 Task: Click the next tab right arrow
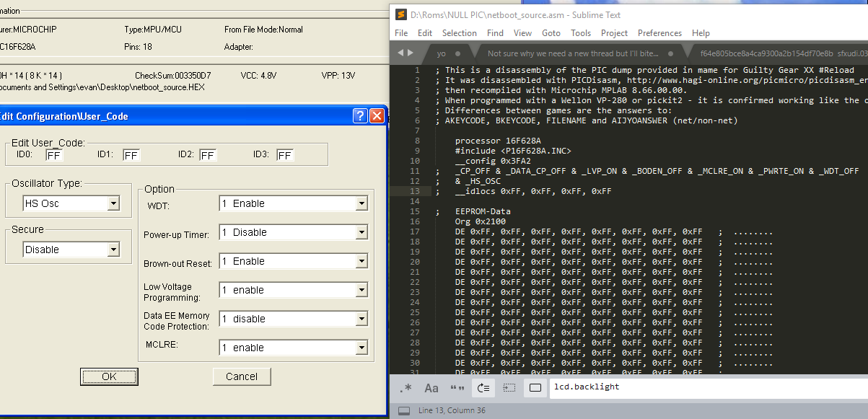[411, 53]
